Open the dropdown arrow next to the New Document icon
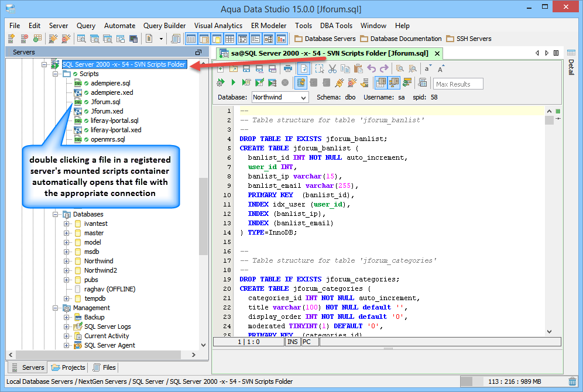The image size is (583, 392). 161,39
